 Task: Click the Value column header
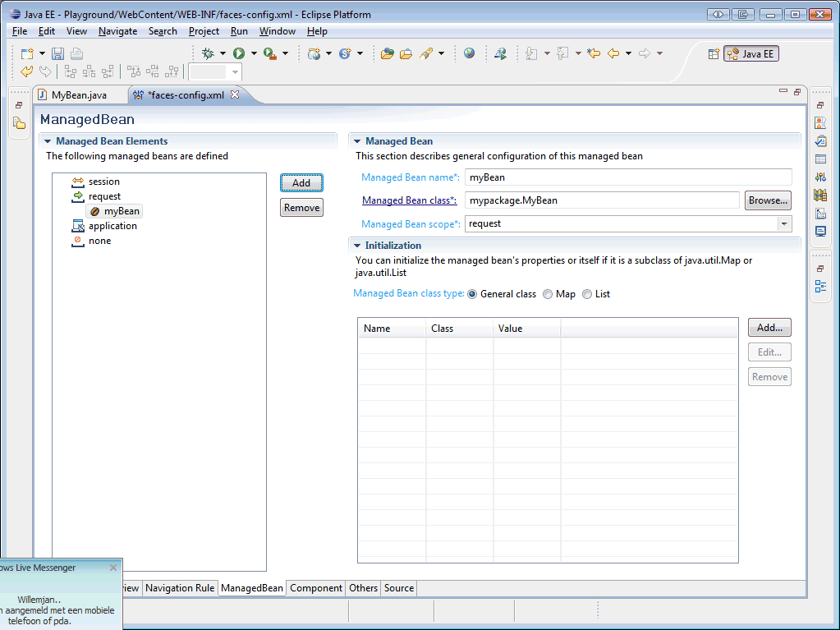pos(526,329)
